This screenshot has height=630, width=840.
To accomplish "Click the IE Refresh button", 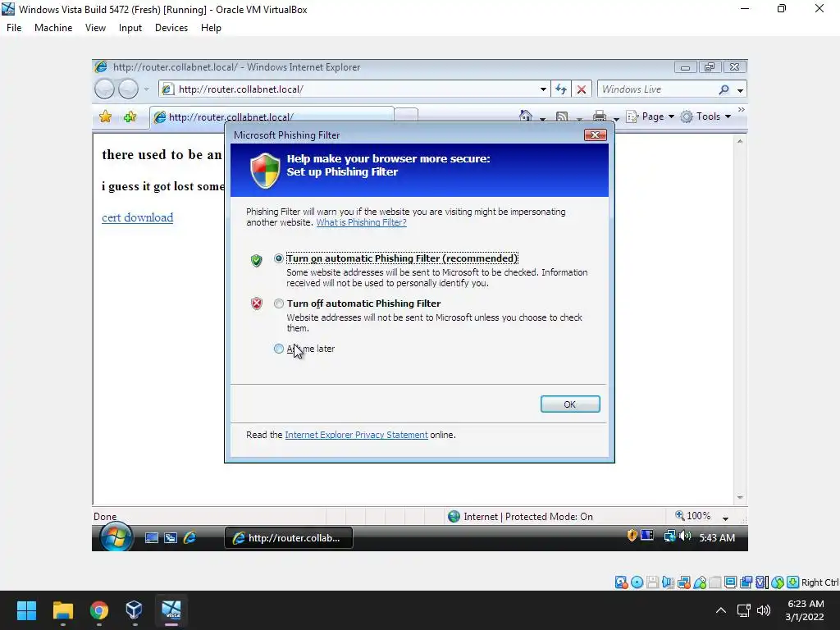I will pos(561,89).
